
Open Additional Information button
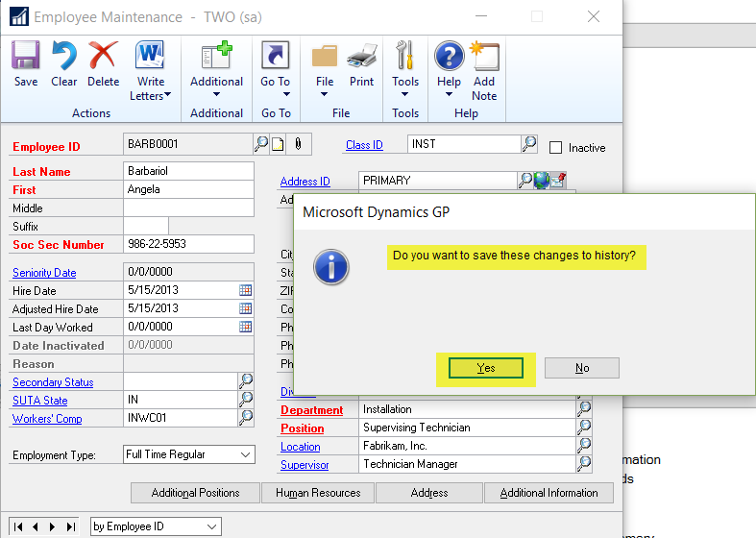[549, 493]
